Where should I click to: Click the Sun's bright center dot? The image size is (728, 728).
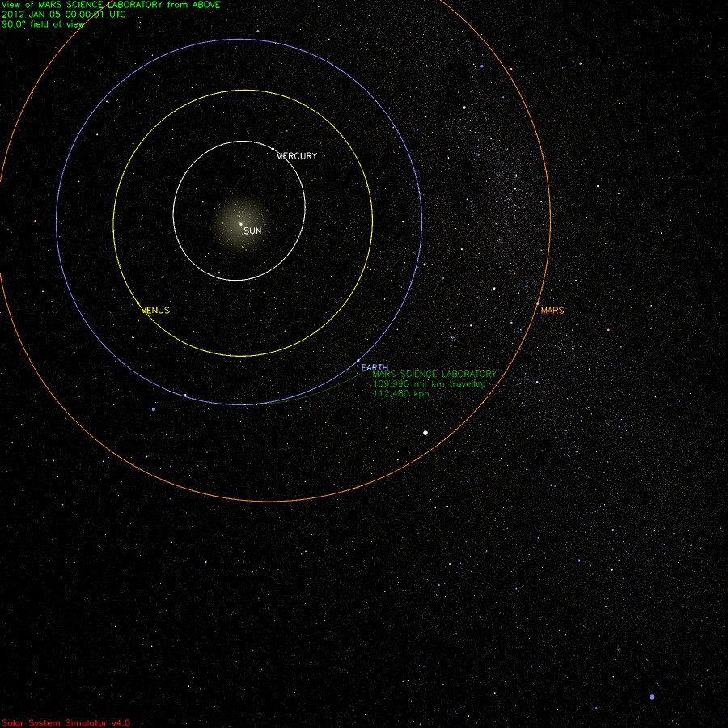click(240, 224)
